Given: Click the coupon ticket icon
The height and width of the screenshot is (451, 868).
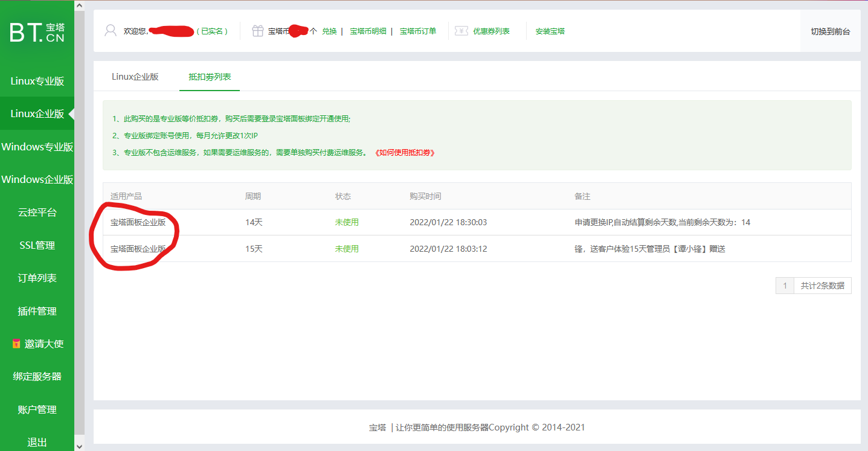Looking at the screenshot, I should tap(461, 31).
